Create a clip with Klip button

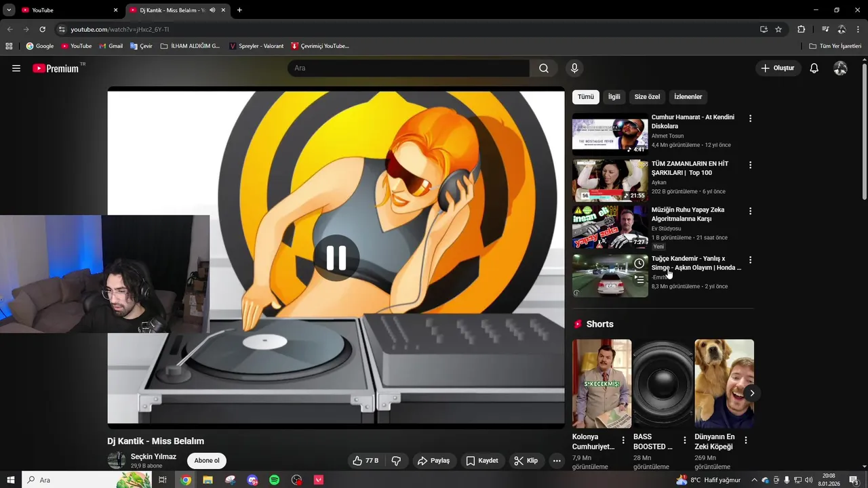526,461
